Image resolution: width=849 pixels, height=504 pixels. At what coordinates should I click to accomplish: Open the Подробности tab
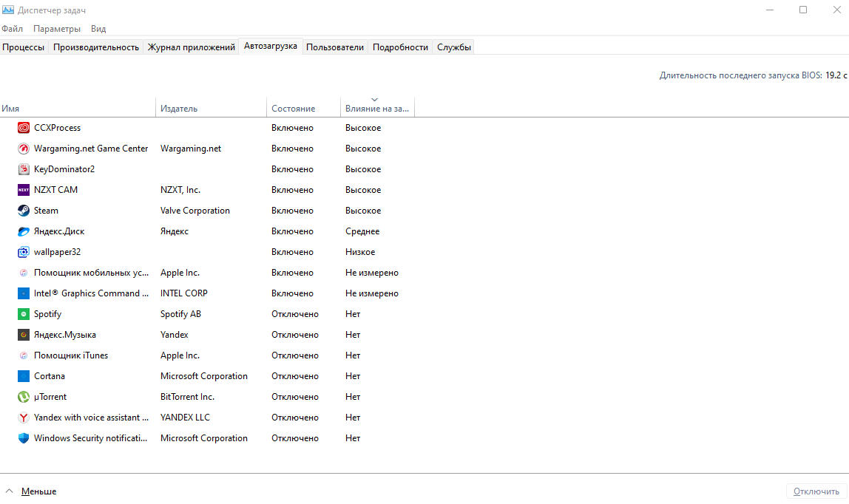tap(400, 47)
